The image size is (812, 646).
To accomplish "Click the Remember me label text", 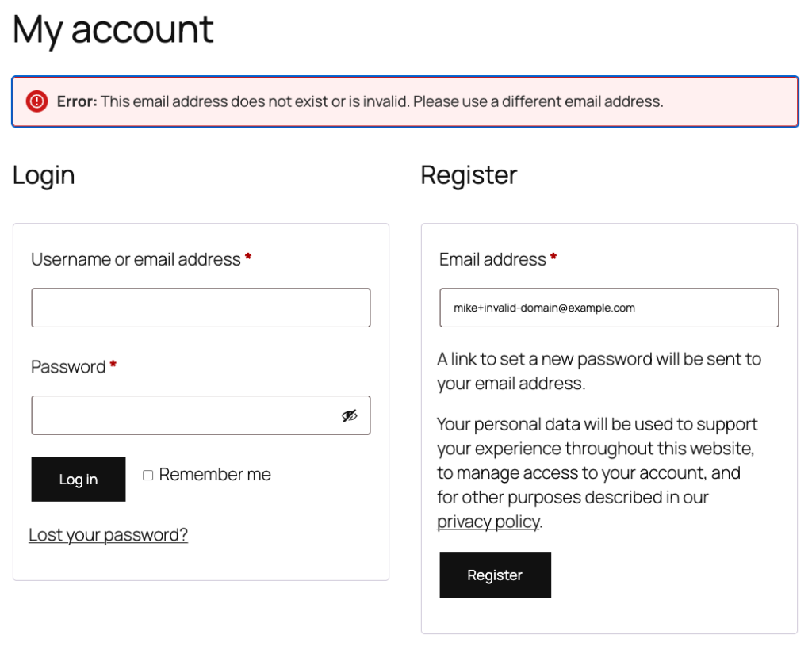I will pyautogui.click(x=215, y=475).
